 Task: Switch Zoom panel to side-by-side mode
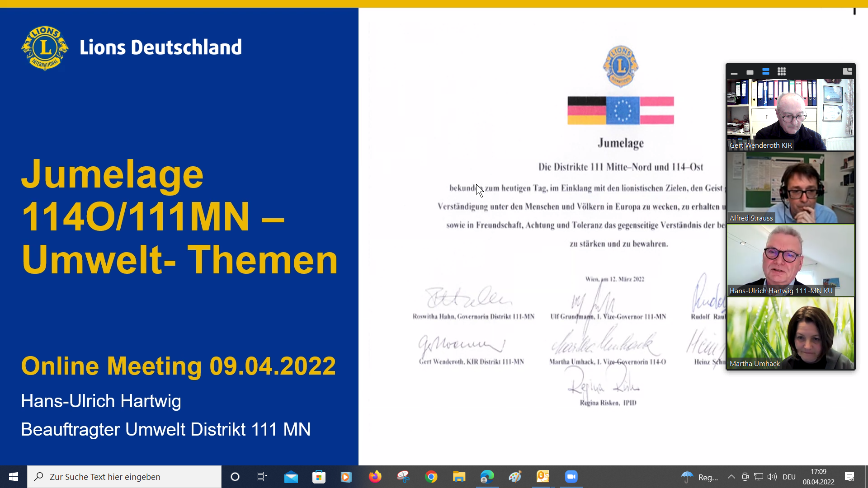click(x=848, y=71)
